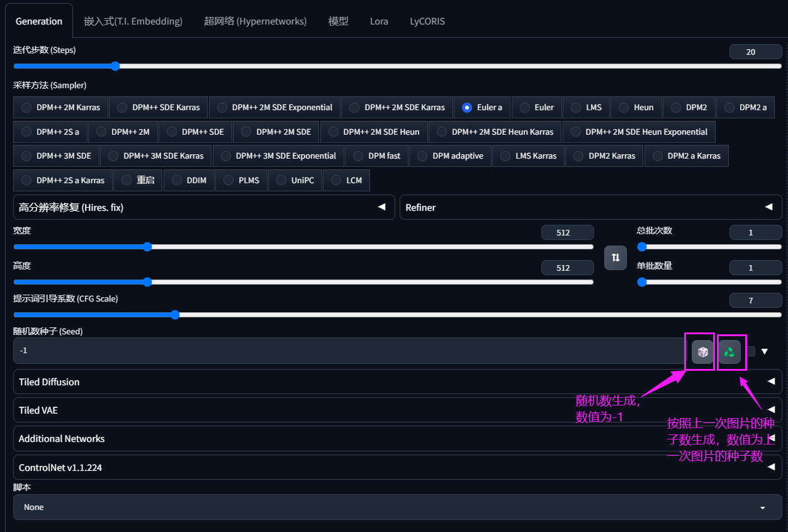Expand the Tiled Diffusion section
This screenshot has width=788, height=532.
[397, 382]
